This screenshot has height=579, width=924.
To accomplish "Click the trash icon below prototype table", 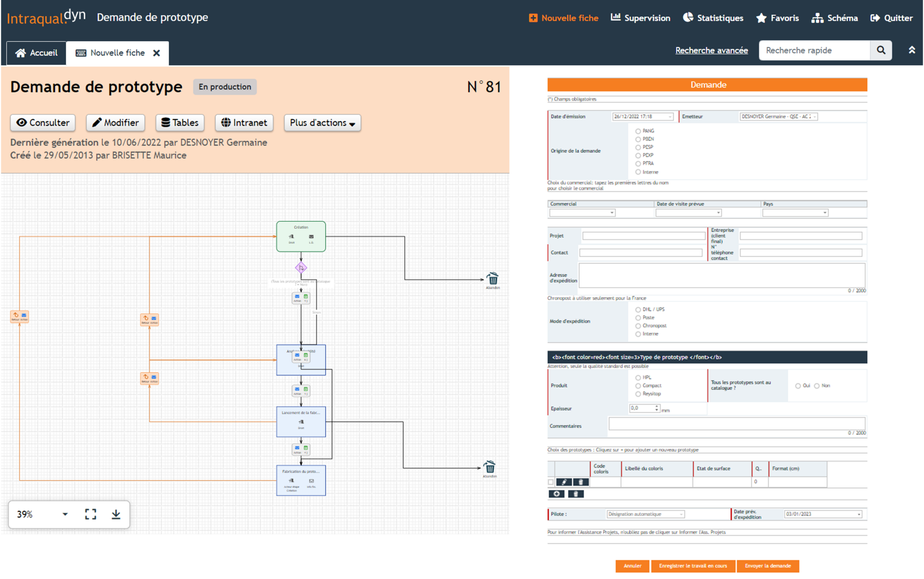I will tap(576, 494).
